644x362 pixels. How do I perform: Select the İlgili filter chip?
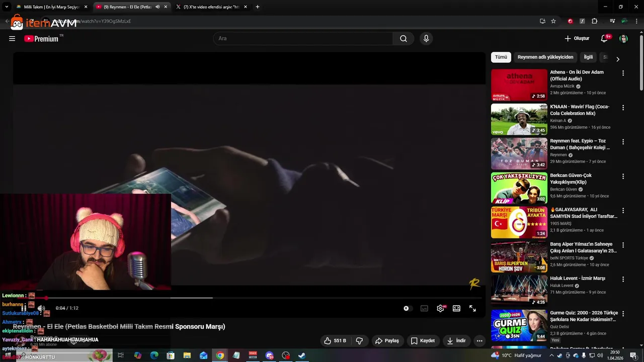[588, 57]
